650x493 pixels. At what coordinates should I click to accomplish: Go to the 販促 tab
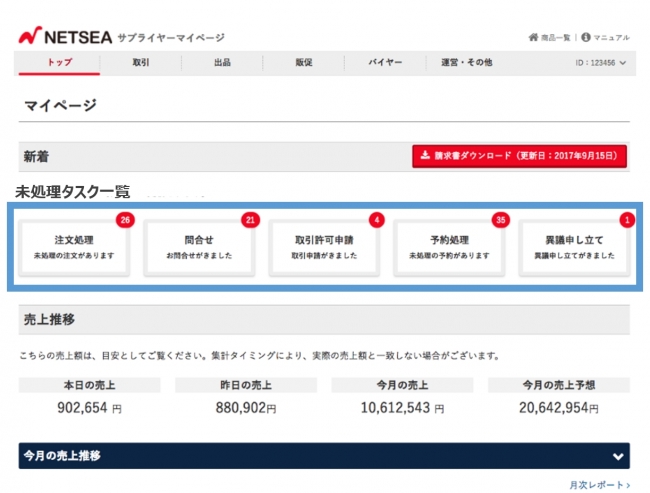coord(304,63)
